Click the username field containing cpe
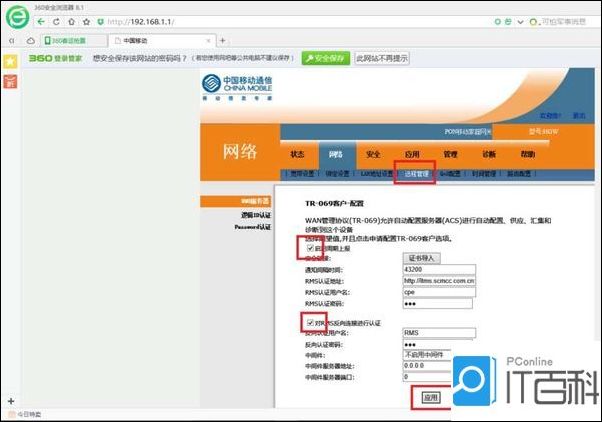This screenshot has height=422, width=602. click(439, 292)
